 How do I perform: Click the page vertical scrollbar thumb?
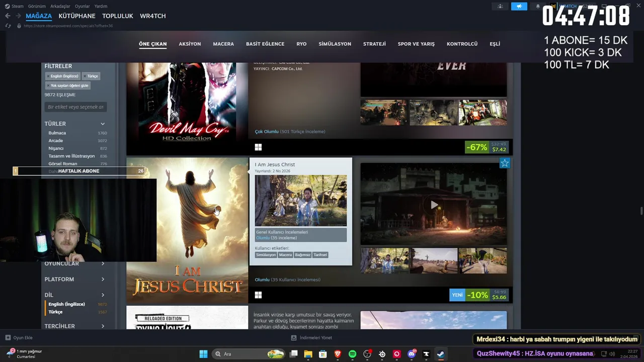[x=641, y=210]
